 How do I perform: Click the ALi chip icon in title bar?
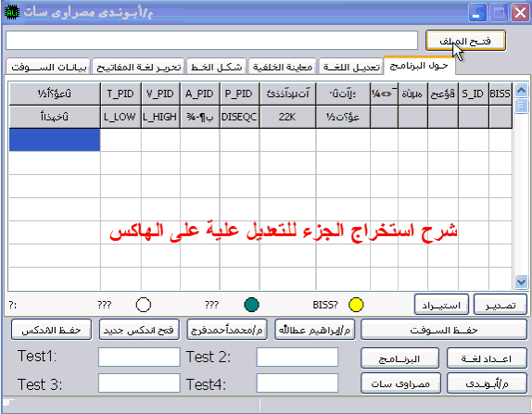(12, 13)
